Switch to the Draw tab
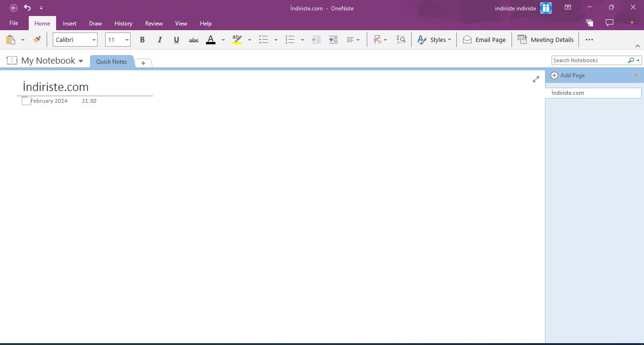Viewport: 644px width, 345px height. click(x=95, y=24)
